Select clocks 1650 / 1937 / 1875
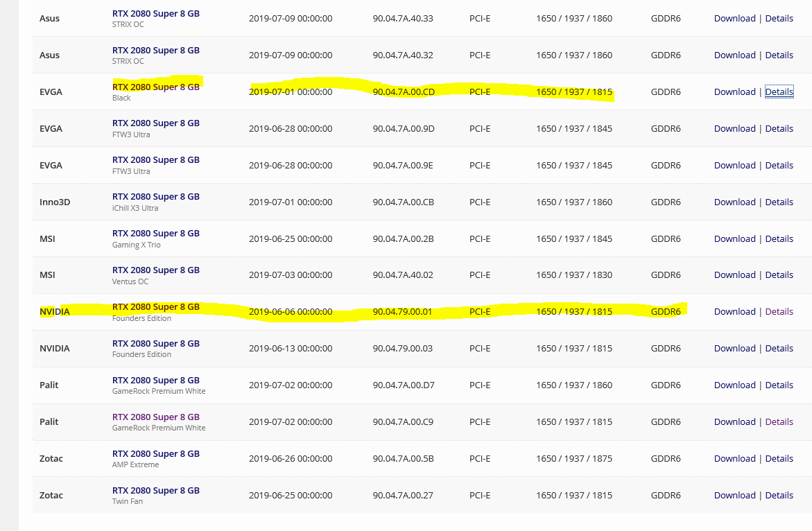 [573, 459]
